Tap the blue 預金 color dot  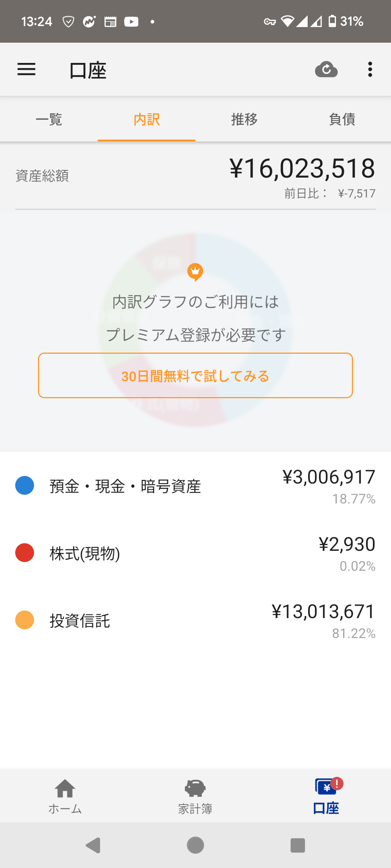(x=25, y=485)
